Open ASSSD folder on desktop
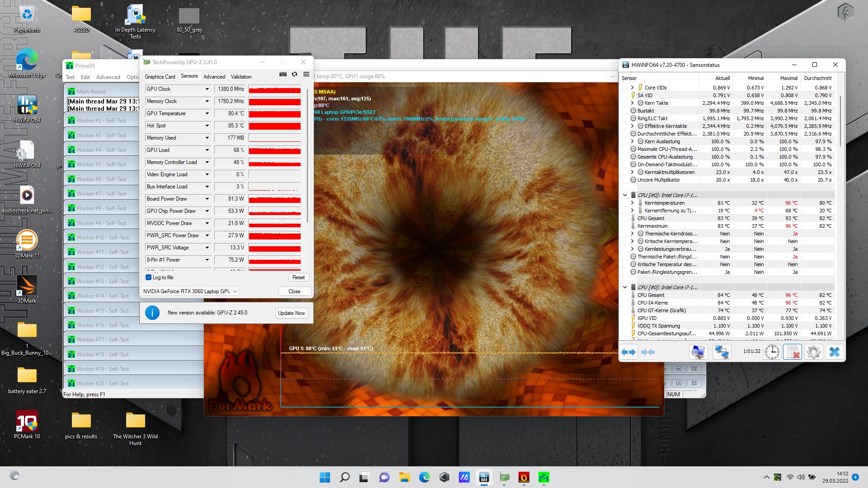The height and width of the screenshot is (488, 868). pos(81,19)
